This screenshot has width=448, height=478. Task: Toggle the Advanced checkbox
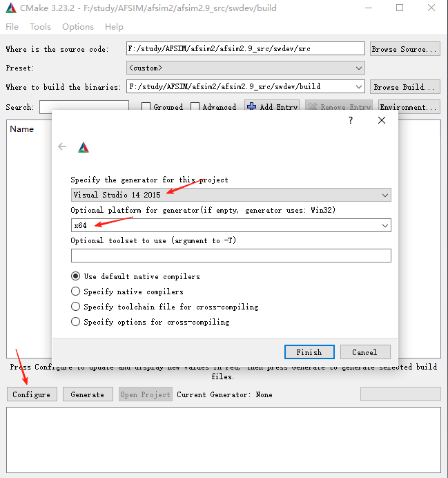(x=195, y=106)
